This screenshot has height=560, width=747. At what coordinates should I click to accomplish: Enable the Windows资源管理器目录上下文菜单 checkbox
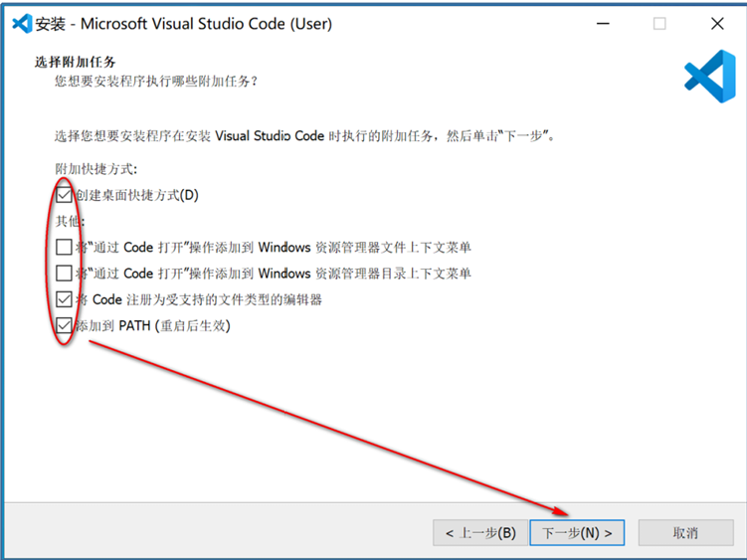[64, 274]
